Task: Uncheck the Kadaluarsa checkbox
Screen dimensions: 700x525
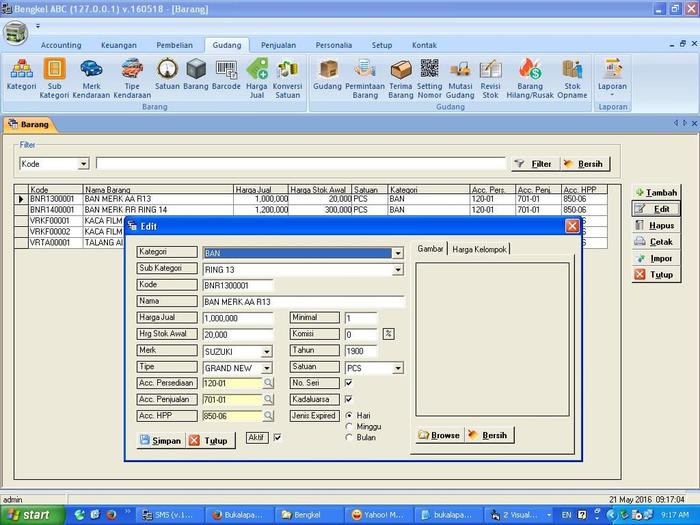Action: pos(349,399)
